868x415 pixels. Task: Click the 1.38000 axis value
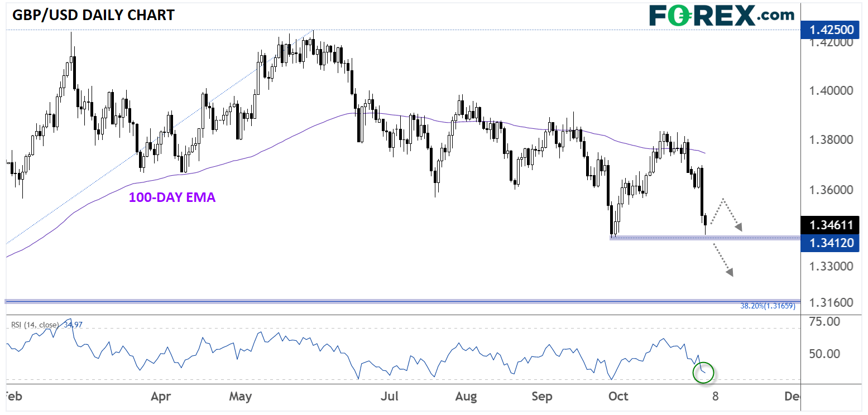pyautogui.click(x=832, y=140)
